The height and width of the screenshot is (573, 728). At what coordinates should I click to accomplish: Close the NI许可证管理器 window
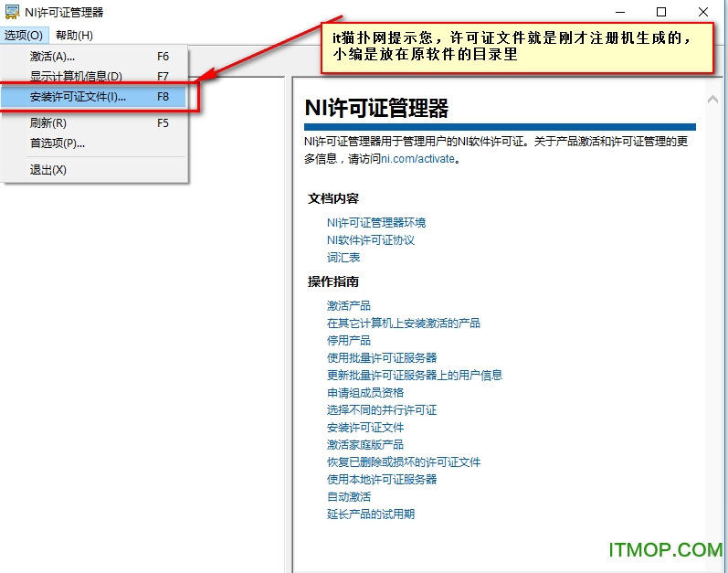[703, 12]
